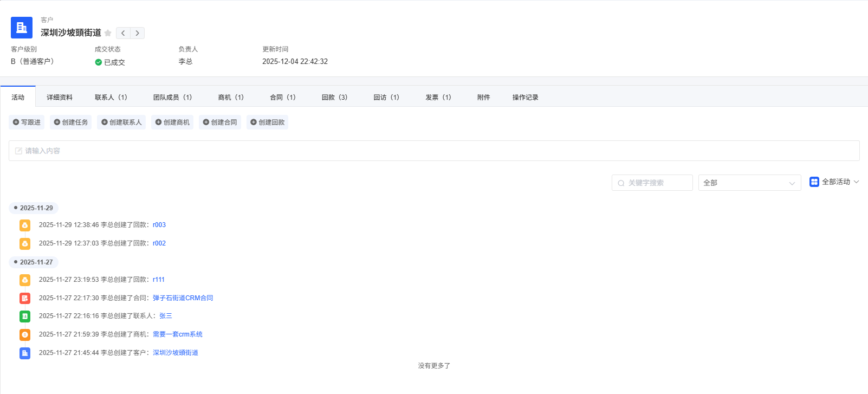
Task: Click update time 2025-12-04 22:42:32
Action: [x=295, y=62]
